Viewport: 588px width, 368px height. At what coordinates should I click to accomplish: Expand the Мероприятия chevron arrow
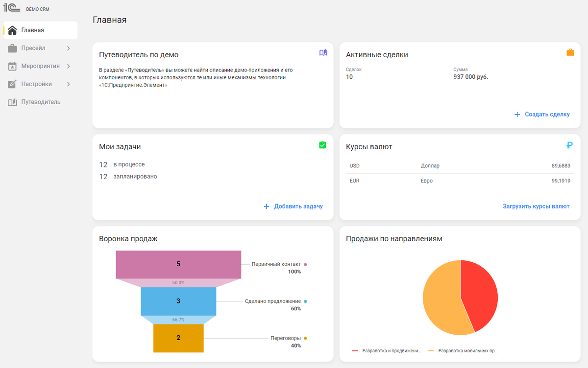click(68, 66)
